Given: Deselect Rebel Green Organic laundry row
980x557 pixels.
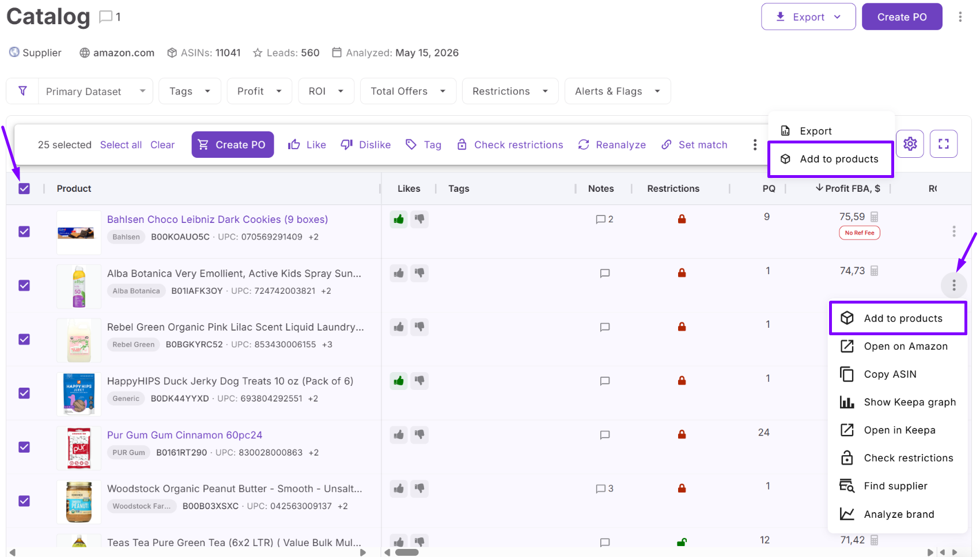Looking at the screenshot, I should pos(24,339).
